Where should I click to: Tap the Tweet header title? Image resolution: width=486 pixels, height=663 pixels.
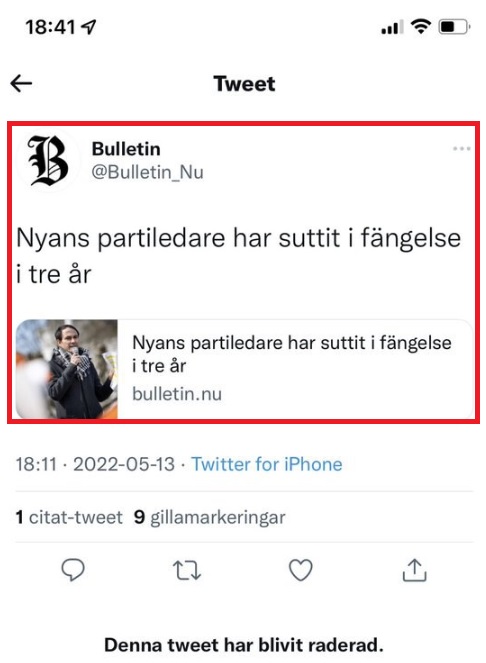pos(244,83)
